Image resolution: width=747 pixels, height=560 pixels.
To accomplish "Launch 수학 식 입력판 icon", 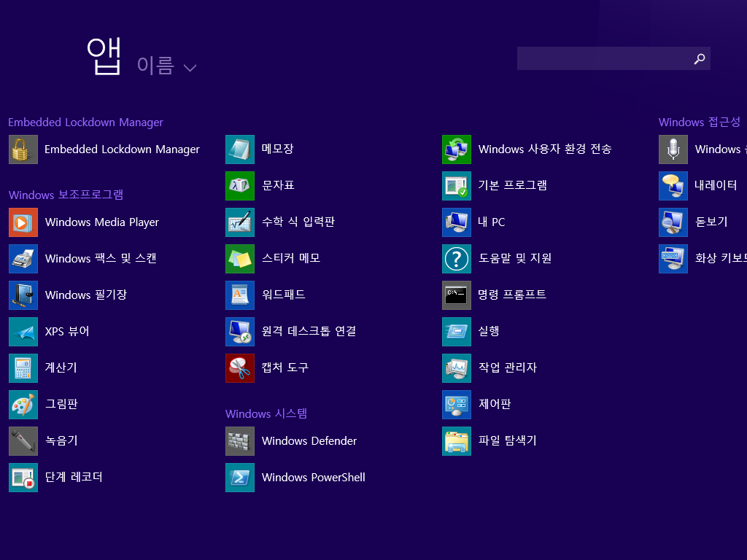I will click(x=240, y=222).
